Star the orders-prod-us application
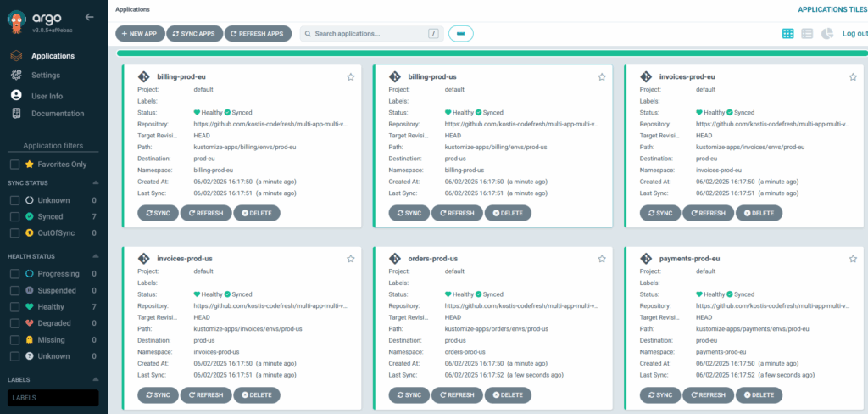 coord(602,258)
